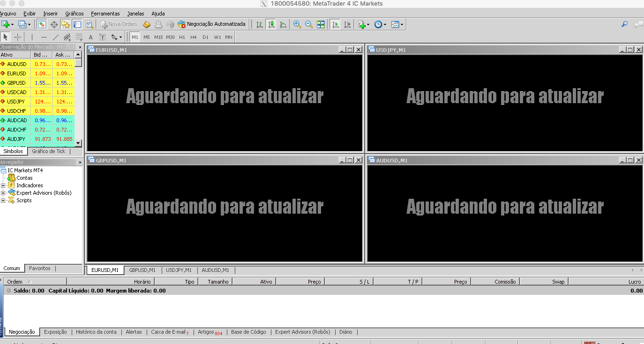644x344 pixels.
Task: Select the equidistant channel tool
Action: pyautogui.click(x=67, y=37)
